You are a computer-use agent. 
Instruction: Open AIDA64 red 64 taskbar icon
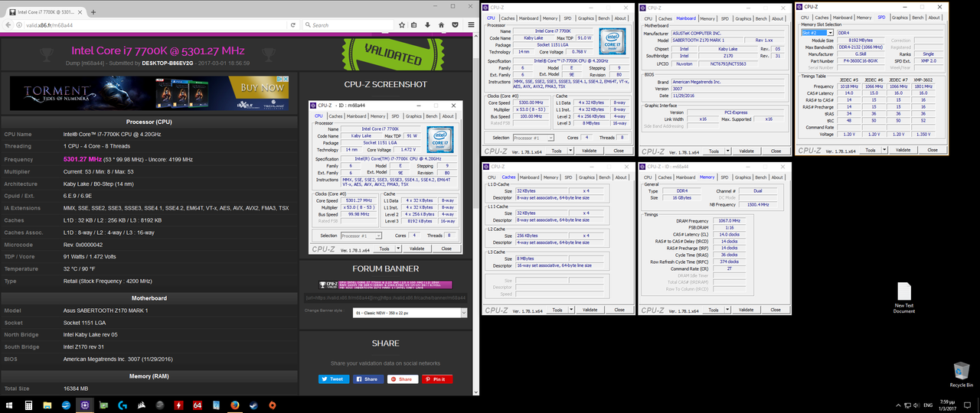197,405
